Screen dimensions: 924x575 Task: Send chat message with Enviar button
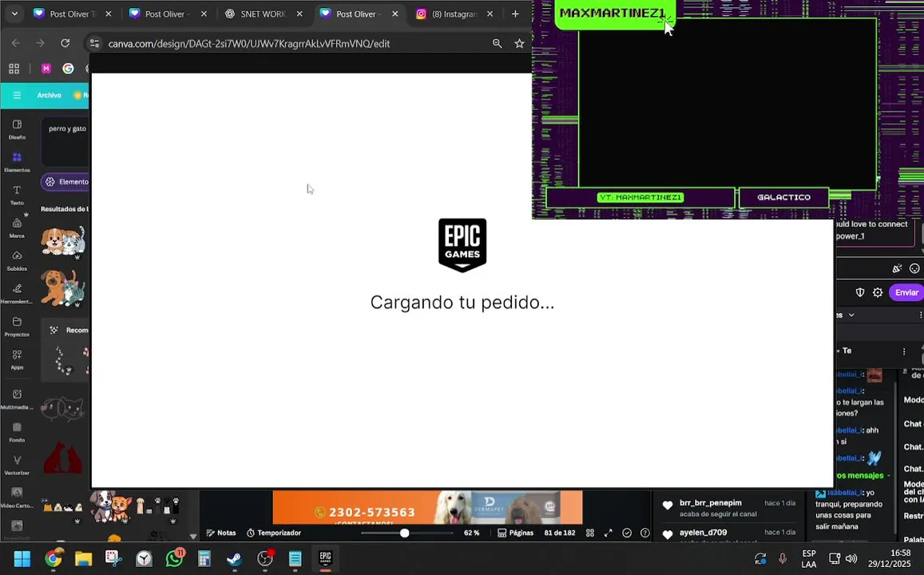(906, 292)
